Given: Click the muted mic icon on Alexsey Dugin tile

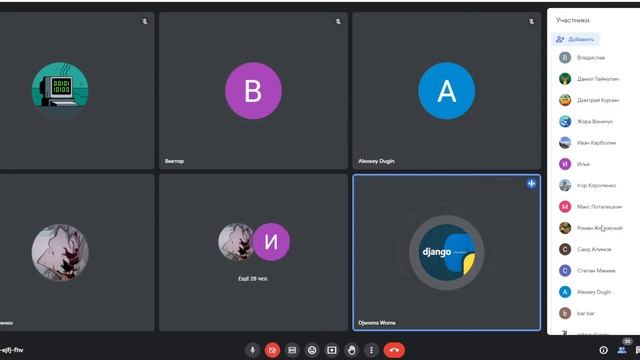Looking at the screenshot, I should click(531, 21).
